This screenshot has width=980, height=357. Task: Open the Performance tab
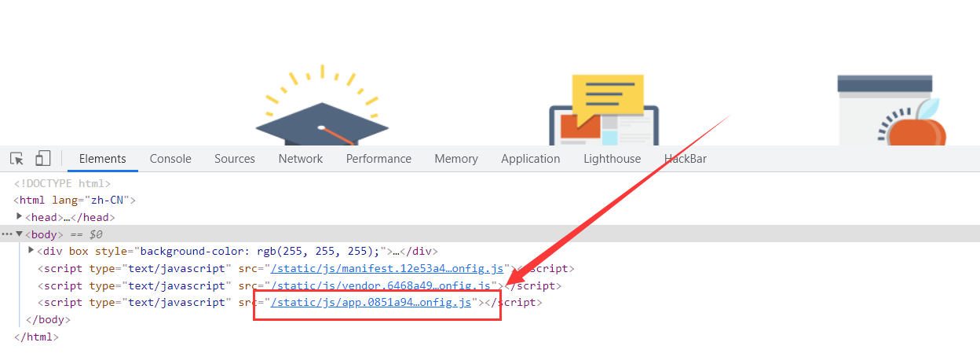(378, 159)
